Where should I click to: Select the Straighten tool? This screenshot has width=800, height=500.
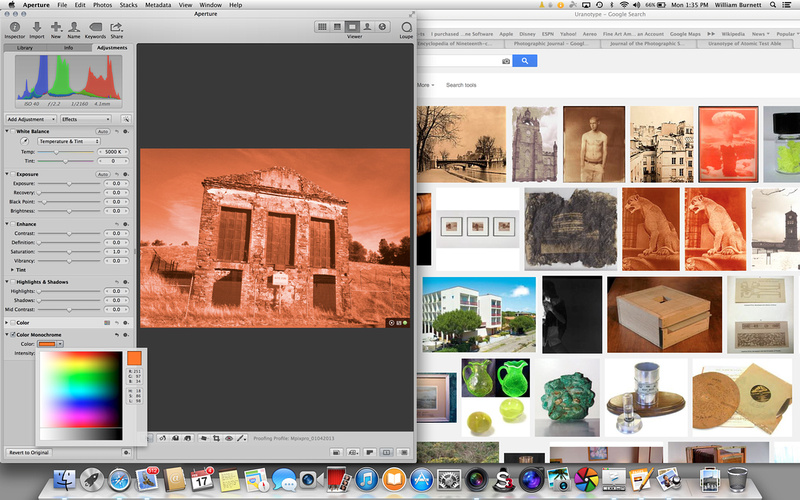pyautogui.click(x=203, y=438)
